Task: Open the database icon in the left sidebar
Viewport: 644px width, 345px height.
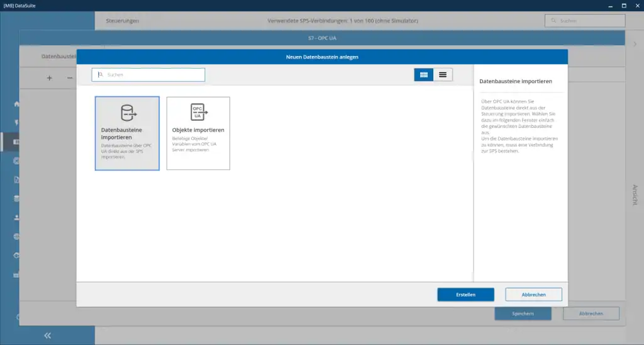Action: 17,198
